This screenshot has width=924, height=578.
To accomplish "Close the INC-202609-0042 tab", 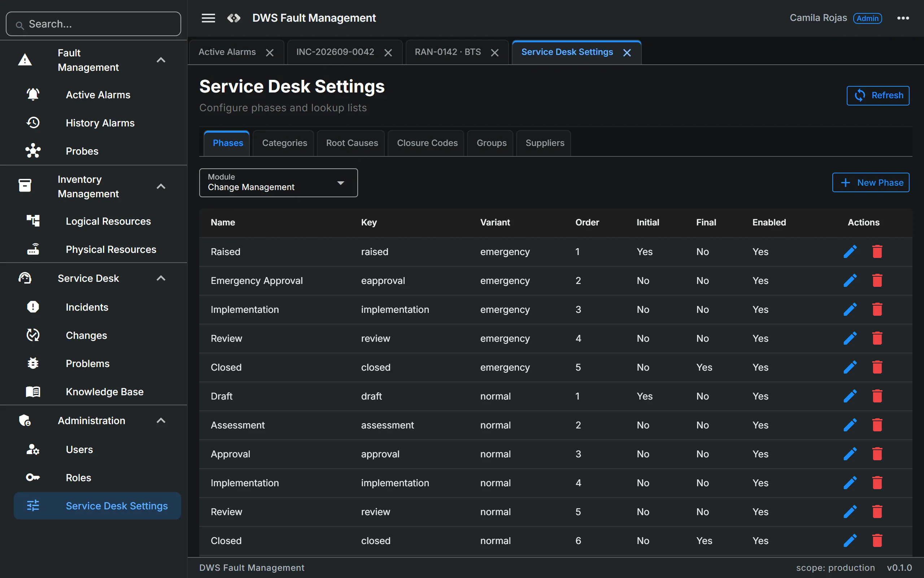I will coord(388,53).
